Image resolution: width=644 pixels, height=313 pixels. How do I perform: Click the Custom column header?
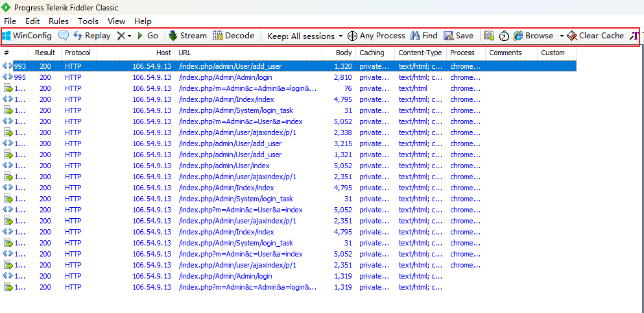click(x=556, y=53)
